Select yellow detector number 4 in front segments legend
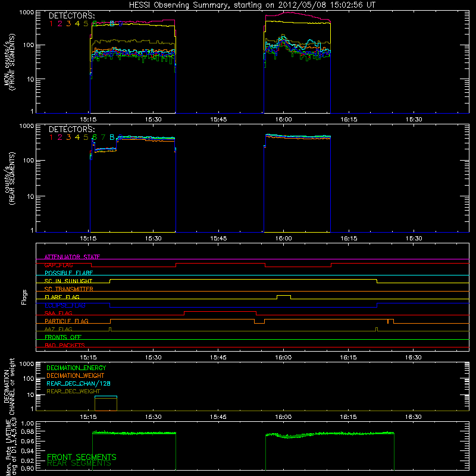 pyautogui.click(x=77, y=24)
